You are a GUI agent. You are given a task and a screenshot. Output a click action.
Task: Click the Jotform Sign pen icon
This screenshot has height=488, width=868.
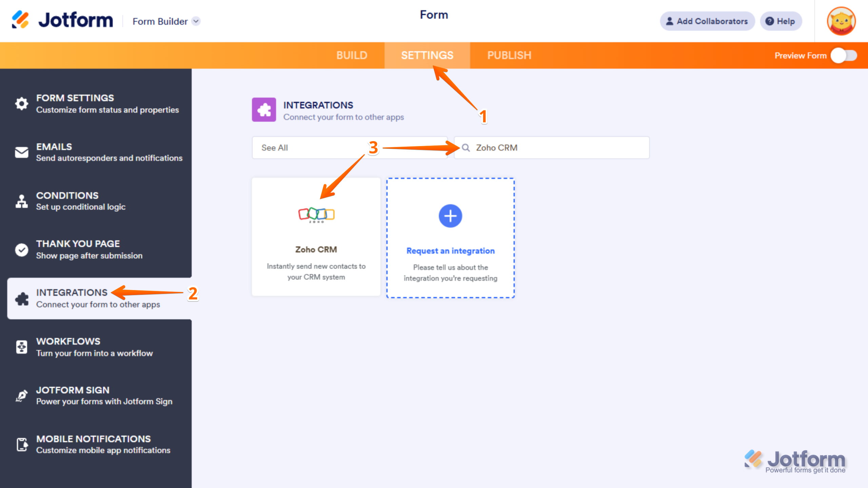coord(21,396)
